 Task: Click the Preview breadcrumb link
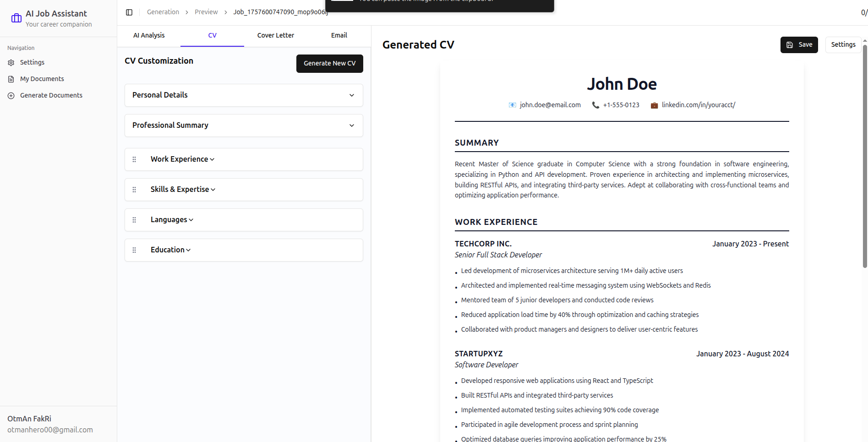coord(206,12)
